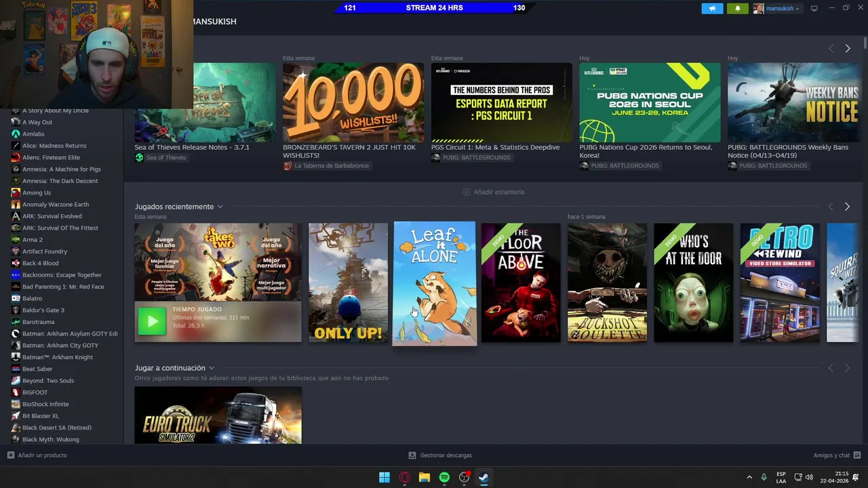Image resolution: width=868 pixels, height=488 pixels.
Task: Open the green notifications bell
Action: click(738, 9)
